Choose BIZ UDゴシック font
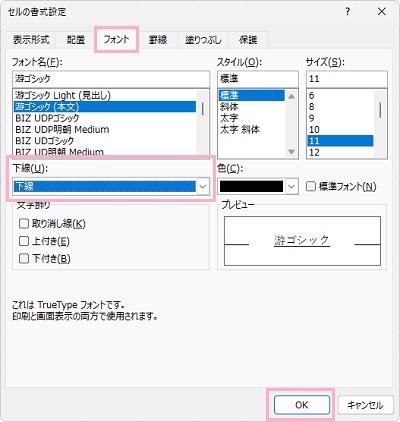 pyautogui.click(x=104, y=141)
